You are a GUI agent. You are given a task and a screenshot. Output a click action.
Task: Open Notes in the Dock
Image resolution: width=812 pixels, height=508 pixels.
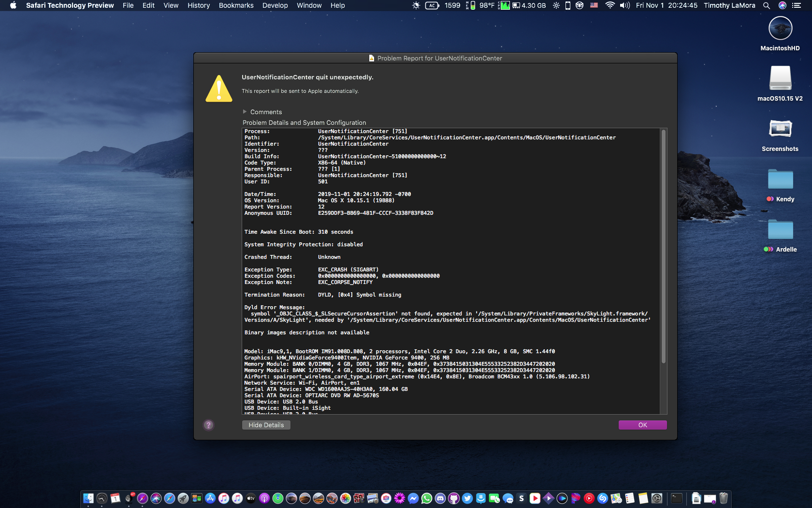[x=643, y=498]
